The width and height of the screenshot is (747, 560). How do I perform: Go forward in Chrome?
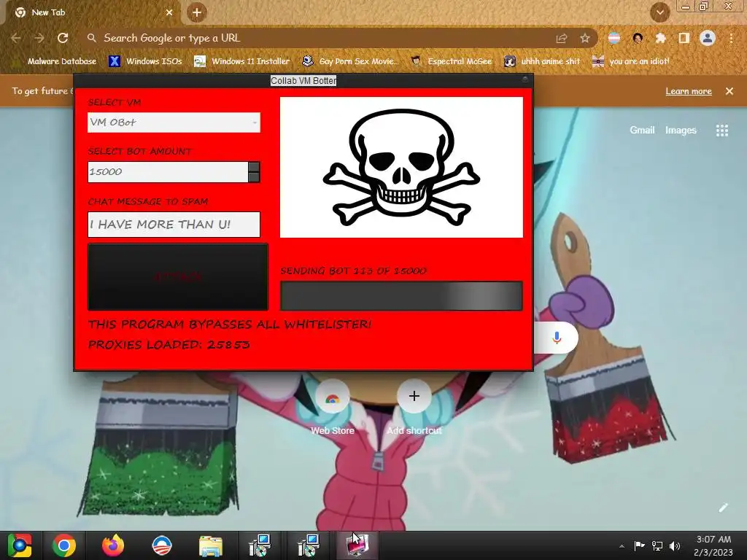39,38
